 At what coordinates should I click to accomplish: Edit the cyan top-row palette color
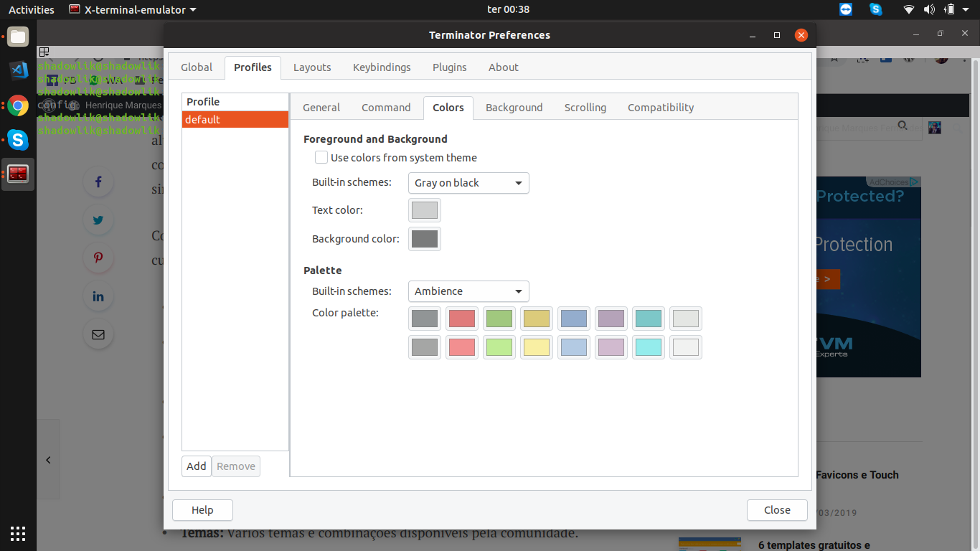tap(649, 319)
